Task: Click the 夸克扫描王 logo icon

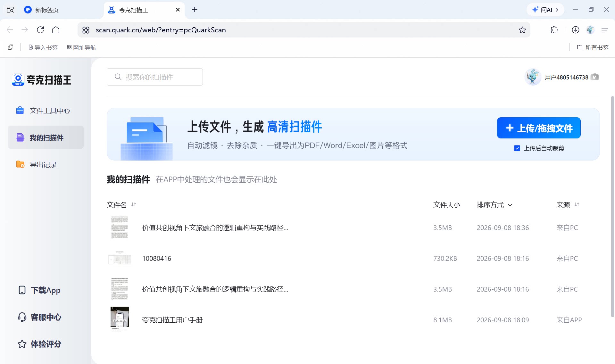Action: (18, 80)
